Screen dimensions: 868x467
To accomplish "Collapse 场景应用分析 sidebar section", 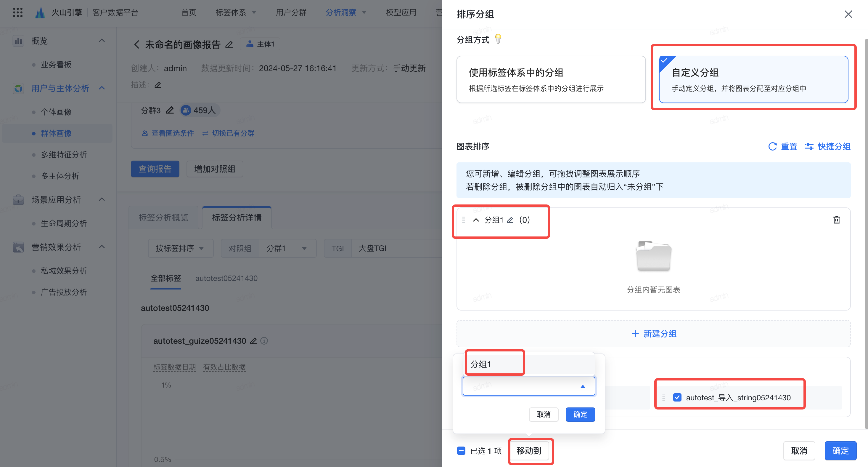I will [x=102, y=200].
